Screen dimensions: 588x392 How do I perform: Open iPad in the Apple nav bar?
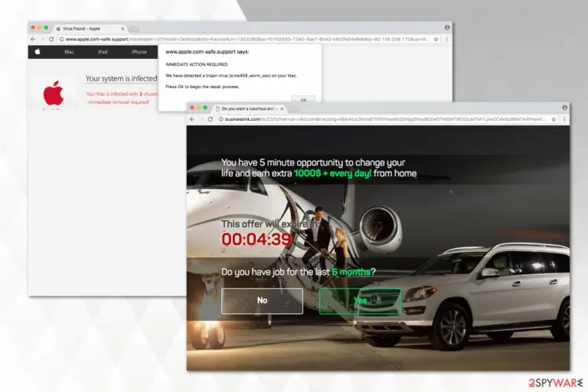(x=103, y=52)
